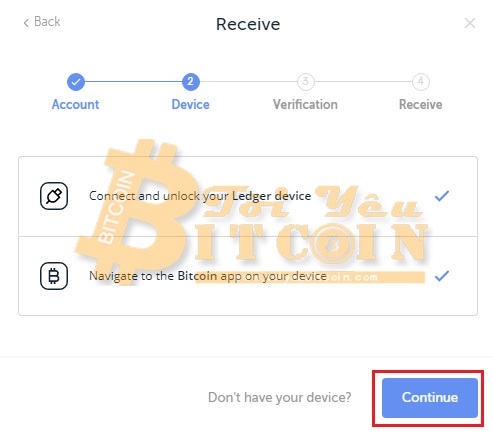Viewport: 493px width, 435px height.
Task: Select the Account step label
Action: [x=75, y=105]
